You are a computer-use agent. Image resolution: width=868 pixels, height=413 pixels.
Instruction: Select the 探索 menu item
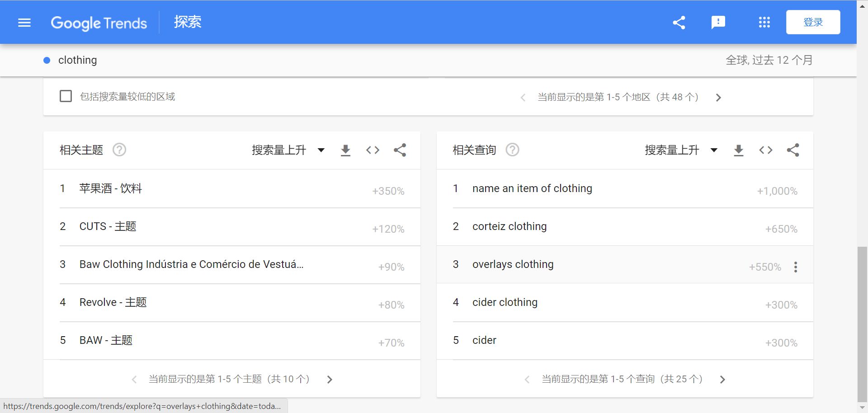tap(188, 22)
